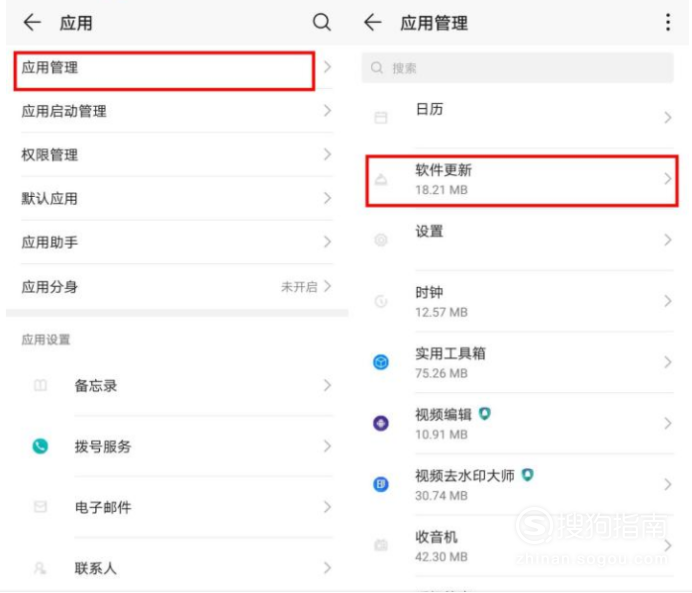Image resolution: width=692 pixels, height=593 pixels.
Task: Expand the 应用管理 row chevron
Action: click(327, 67)
